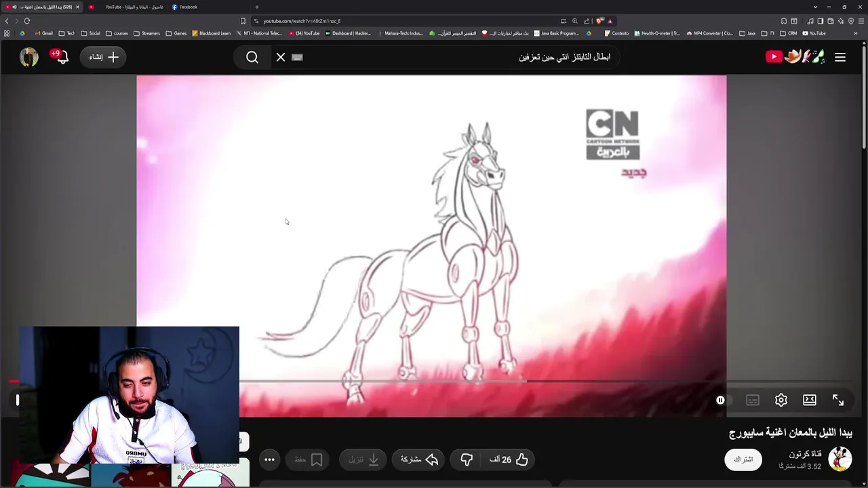Open the YouTube hamburger guide menu
The height and width of the screenshot is (488, 868).
pyautogui.click(x=840, y=58)
